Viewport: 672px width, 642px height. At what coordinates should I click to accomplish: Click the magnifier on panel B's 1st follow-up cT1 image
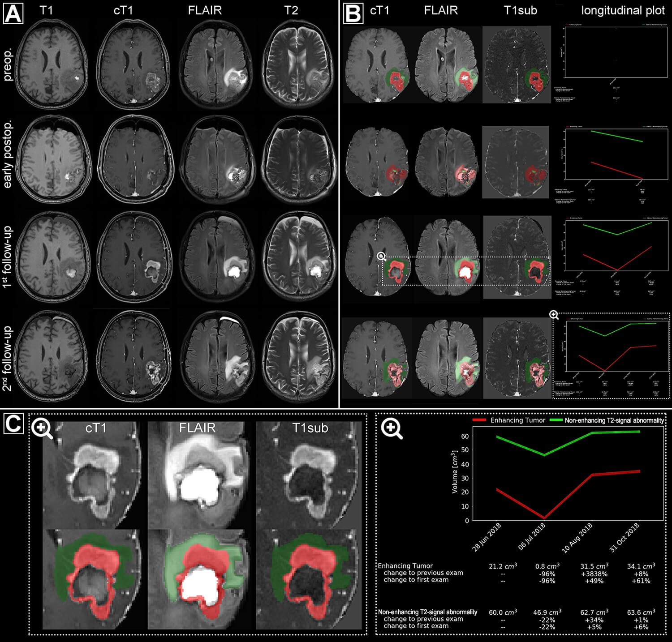click(x=381, y=257)
